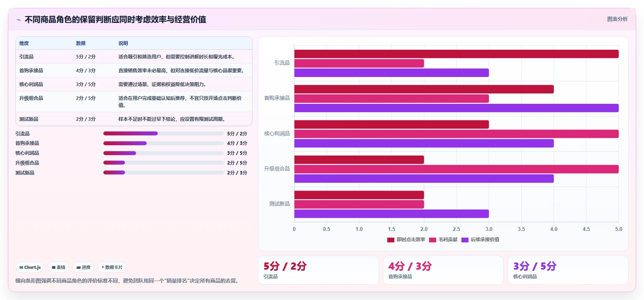Click the 测试新品 chart axis label
The width and height of the screenshot is (644, 300).
point(280,204)
